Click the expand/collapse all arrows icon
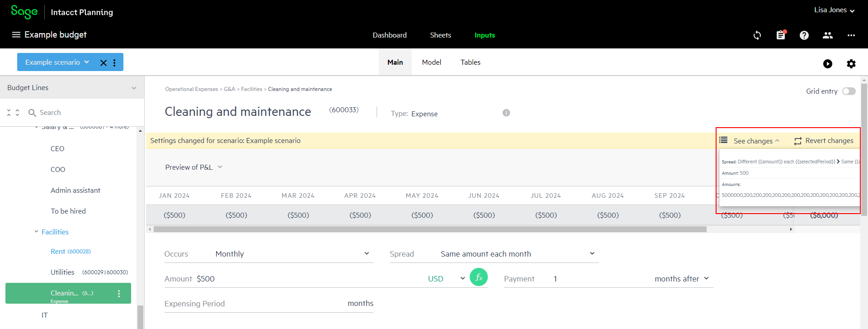Screen dimensions: 868x329 point(13,112)
